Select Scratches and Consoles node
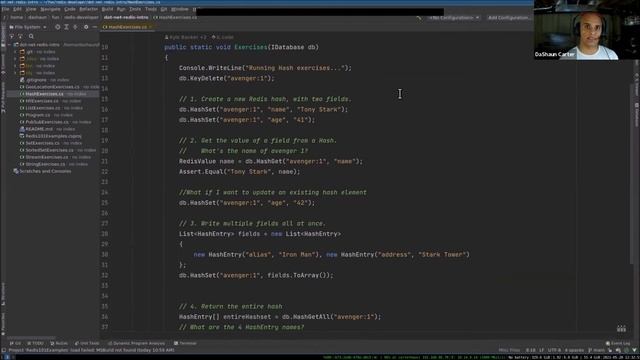 (45, 171)
